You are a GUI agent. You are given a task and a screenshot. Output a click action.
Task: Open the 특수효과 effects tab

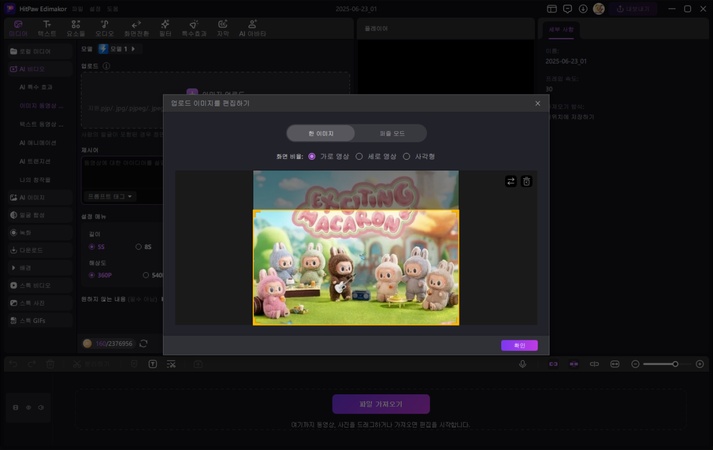point(194,28)
